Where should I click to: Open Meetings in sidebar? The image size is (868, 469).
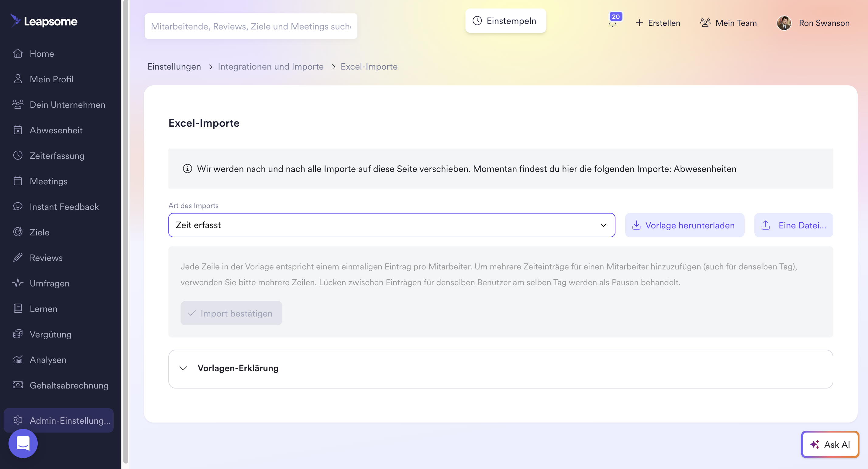pos(59,181)
